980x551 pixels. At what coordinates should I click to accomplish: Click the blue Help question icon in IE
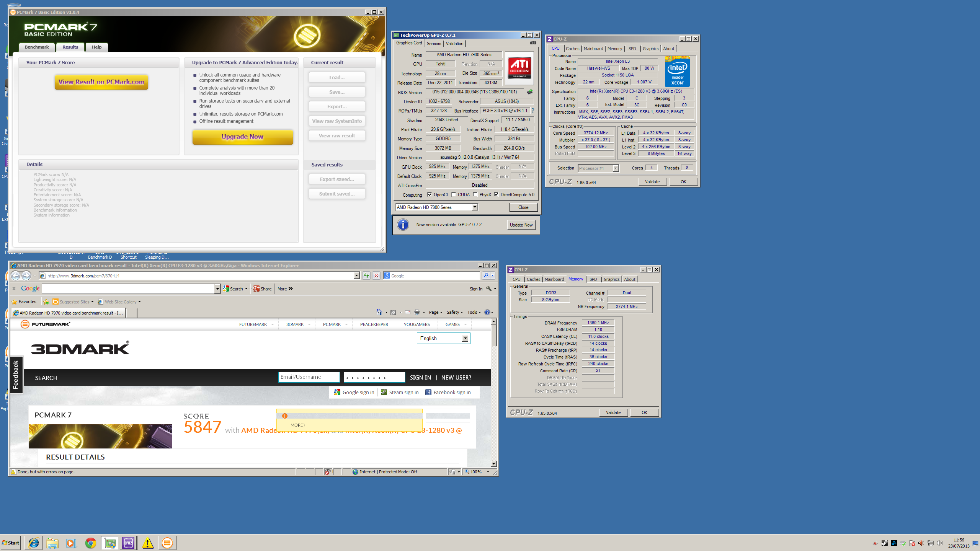[x=487, y=312]
